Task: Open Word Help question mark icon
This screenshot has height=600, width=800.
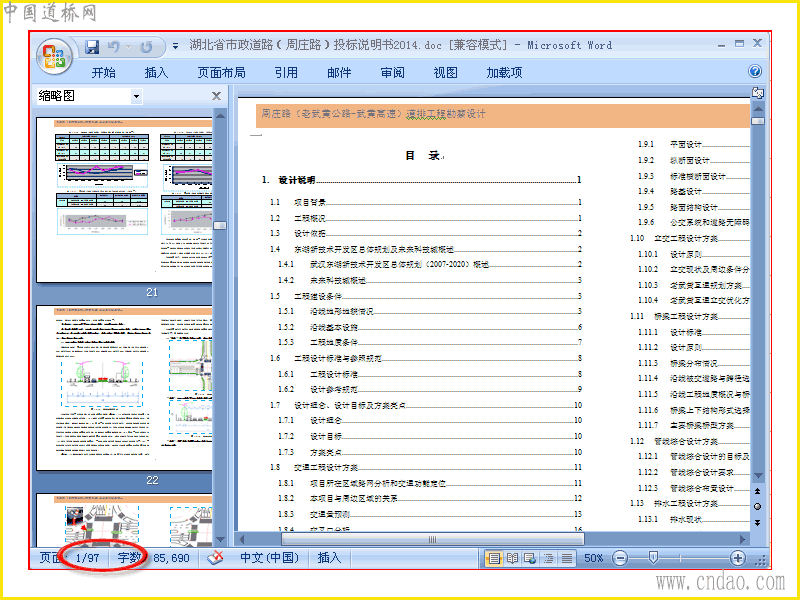Action: click(755, 71)
